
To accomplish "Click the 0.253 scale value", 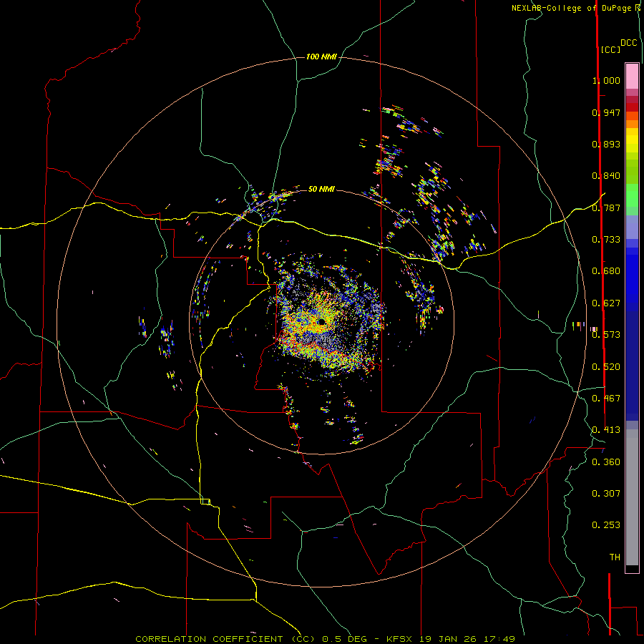I will [606, 525].
